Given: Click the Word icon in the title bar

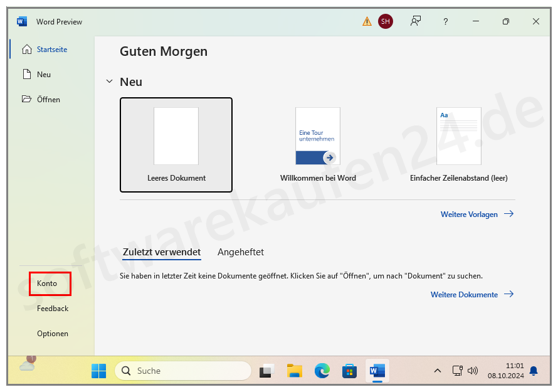Looking at the screenshot, I should pos(21,21).
